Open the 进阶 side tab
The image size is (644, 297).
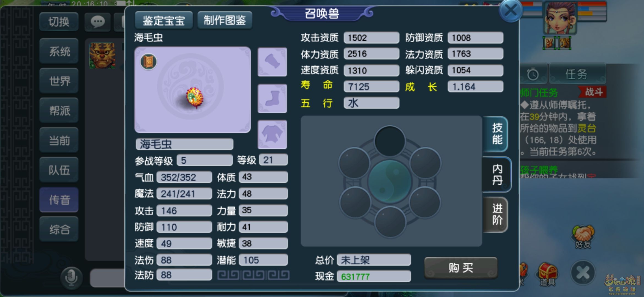(x=496, y=215)
